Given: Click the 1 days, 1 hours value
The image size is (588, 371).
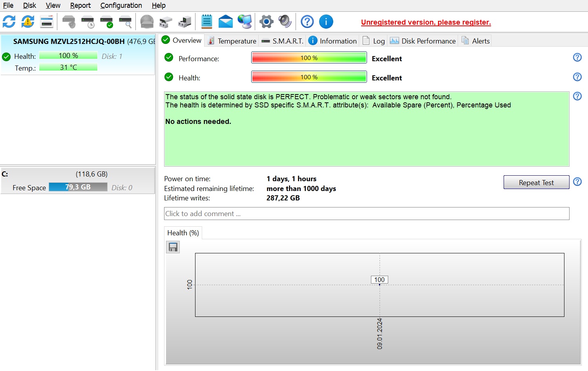Looking at the screenshot, I should 291,179.
